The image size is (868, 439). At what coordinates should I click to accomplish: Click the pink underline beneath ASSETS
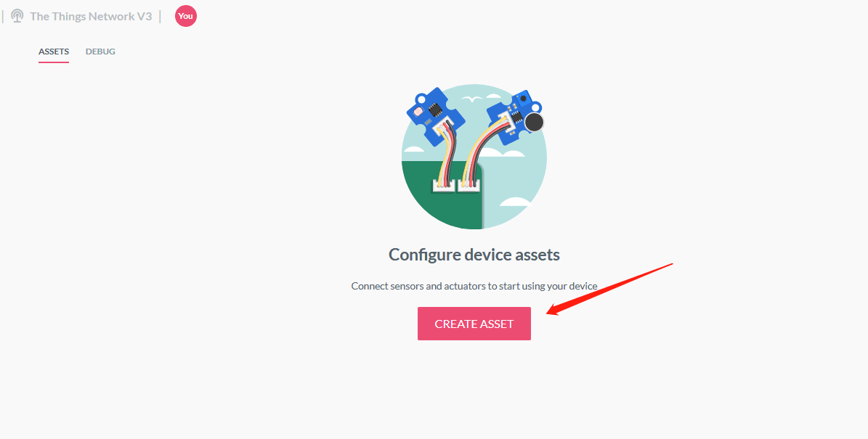pos(54,62)
